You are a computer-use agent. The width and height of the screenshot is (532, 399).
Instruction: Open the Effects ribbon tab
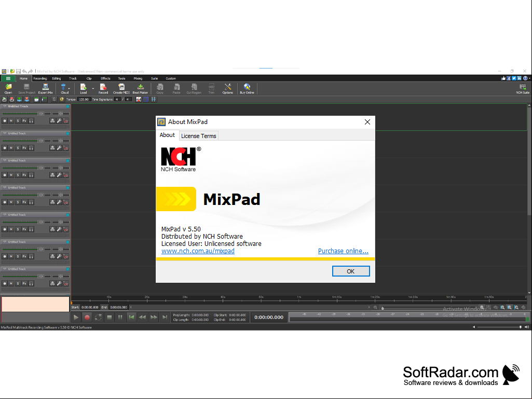pos(105,78)
